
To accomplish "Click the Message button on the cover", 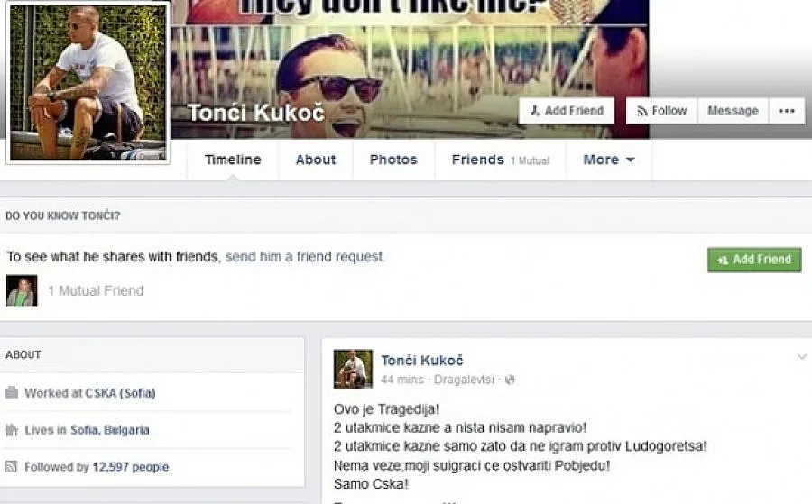I will [733, 111].
